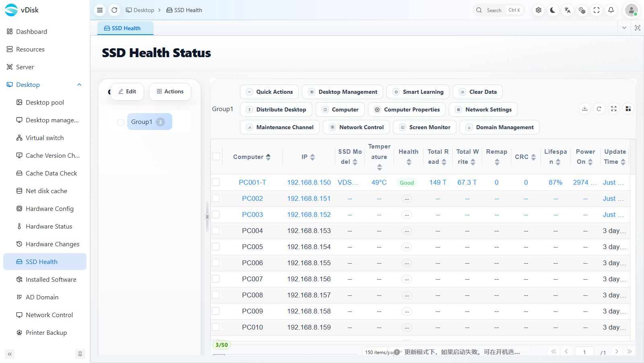The height and width of the screenshot is (363, 644).
Task: Open the PC002 computer link
Action: click(x=252, y=198)
